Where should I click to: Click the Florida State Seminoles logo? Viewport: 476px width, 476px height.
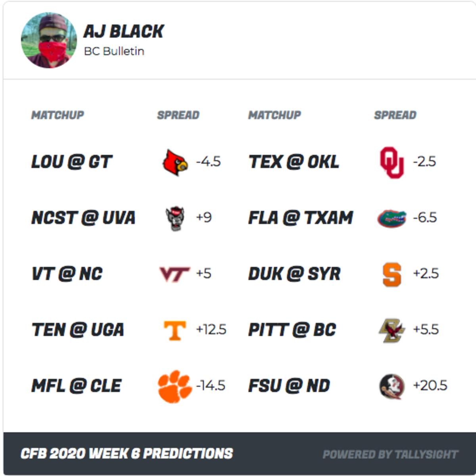[392, 386]
